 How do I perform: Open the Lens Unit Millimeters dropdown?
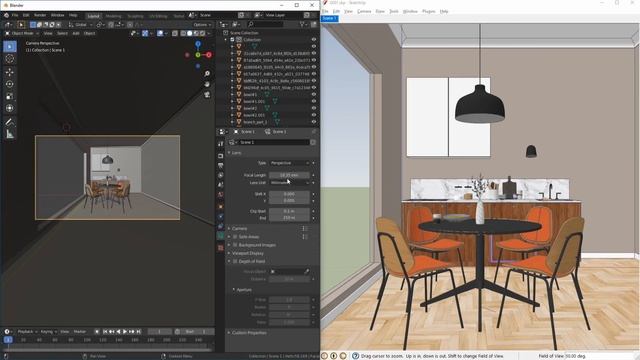289,182
